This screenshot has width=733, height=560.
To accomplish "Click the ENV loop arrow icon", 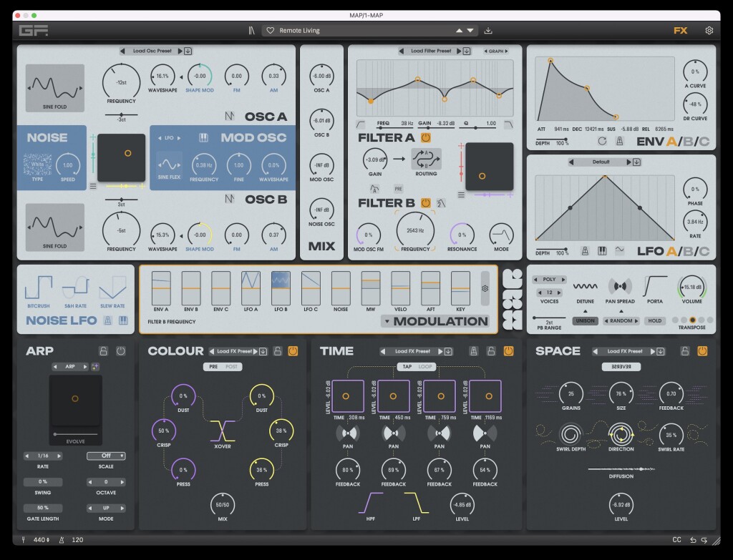I will click(602, 142).
